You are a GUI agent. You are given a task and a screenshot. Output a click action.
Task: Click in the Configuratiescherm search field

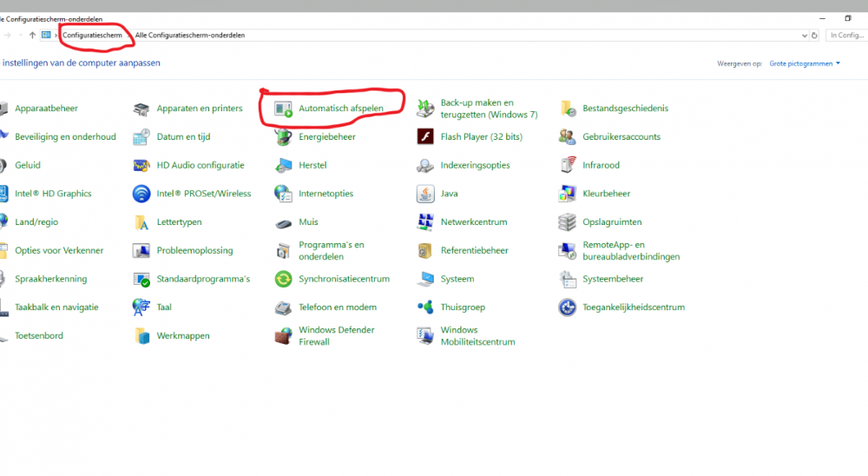click(x=846, y=36)
